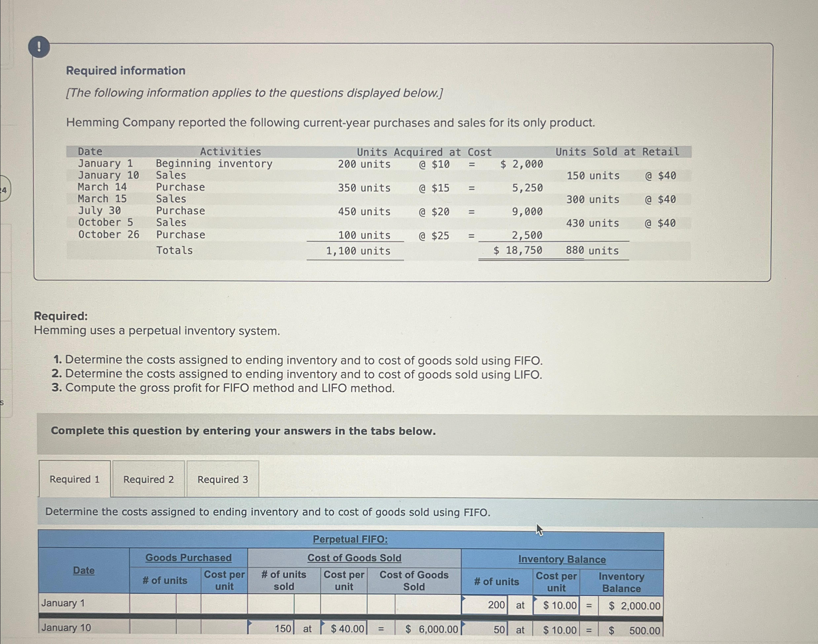Click the Inventory Balance column header
The height and width of the screenshot is (644, 818).
[562, 559]
